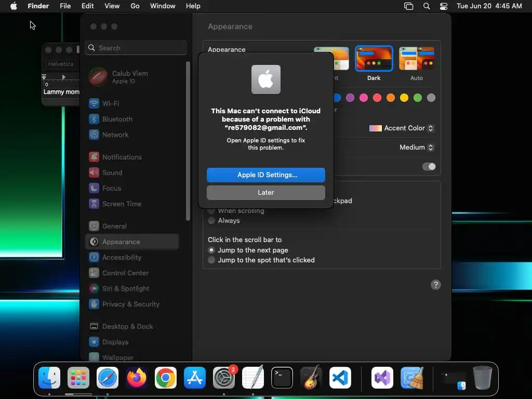Open the Medium size dropdown

pos(417,147)
